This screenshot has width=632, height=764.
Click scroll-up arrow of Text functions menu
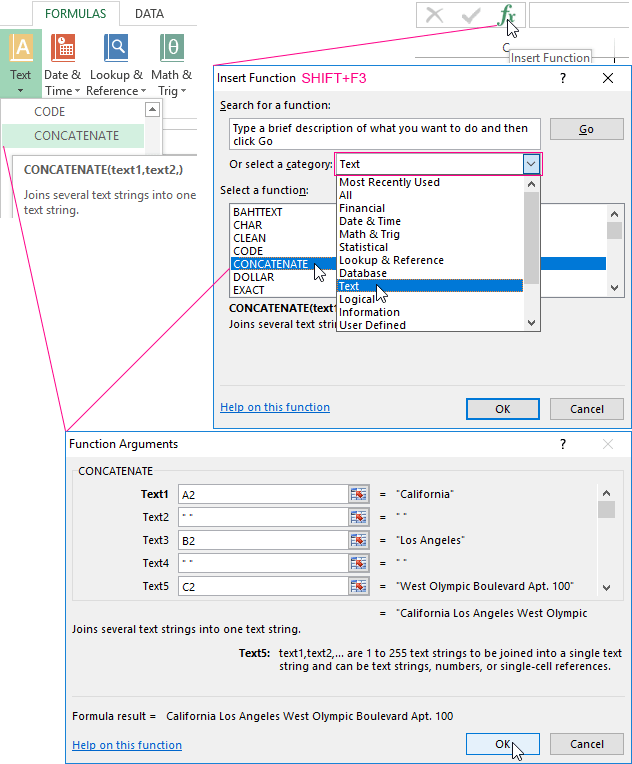tap(153, 110)
